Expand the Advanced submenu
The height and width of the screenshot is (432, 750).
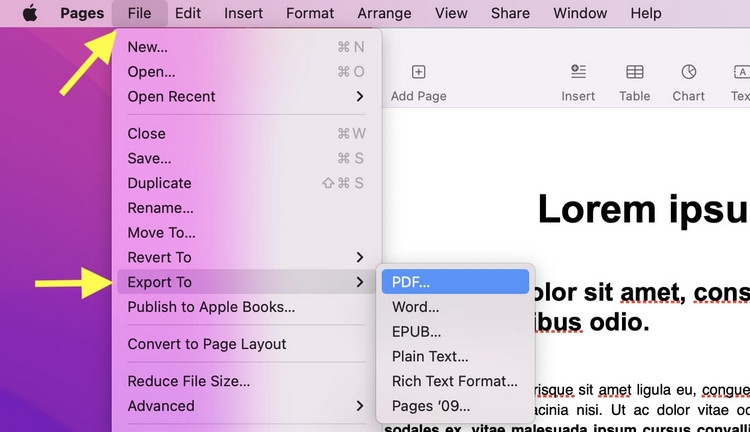tap(246, 406)
